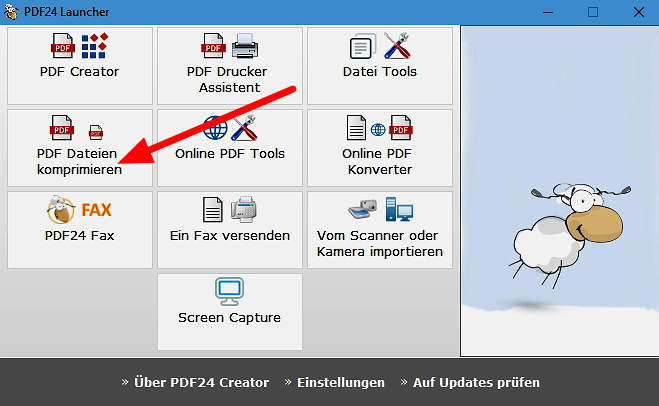Screen dimensions: 659x406
Task: Close the PDF24 Launcher window
Action: [639, 12]
